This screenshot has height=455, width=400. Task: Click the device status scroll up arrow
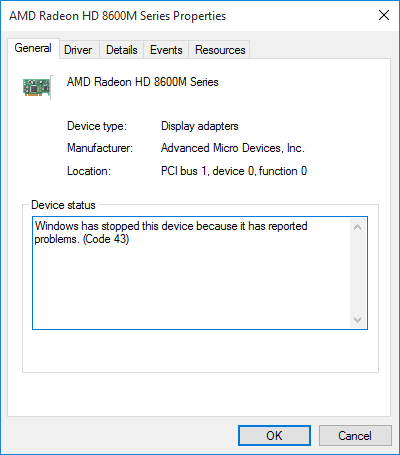point(358,227)
